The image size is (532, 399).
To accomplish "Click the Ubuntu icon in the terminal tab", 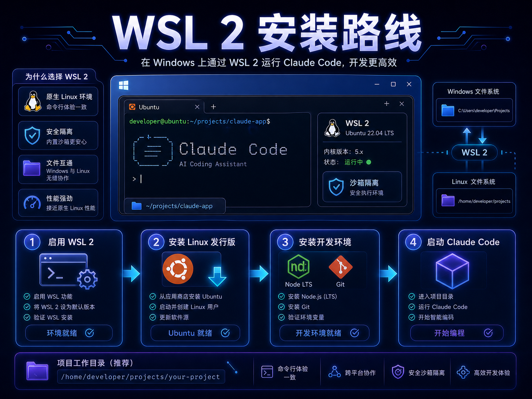I will [x=132, y=107].
